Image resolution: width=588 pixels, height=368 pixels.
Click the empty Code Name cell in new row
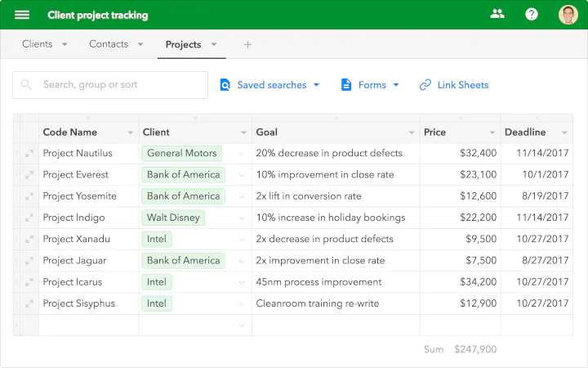88,325
